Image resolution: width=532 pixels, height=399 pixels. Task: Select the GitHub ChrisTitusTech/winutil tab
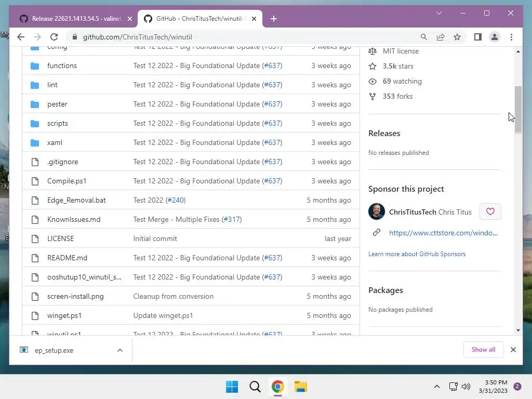[200, 19]
